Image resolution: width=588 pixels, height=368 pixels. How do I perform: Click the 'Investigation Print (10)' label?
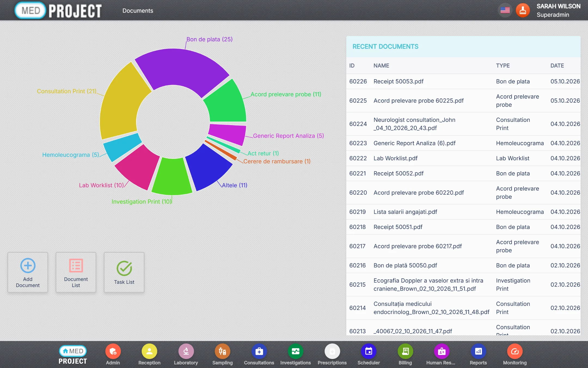coord(142,201)
